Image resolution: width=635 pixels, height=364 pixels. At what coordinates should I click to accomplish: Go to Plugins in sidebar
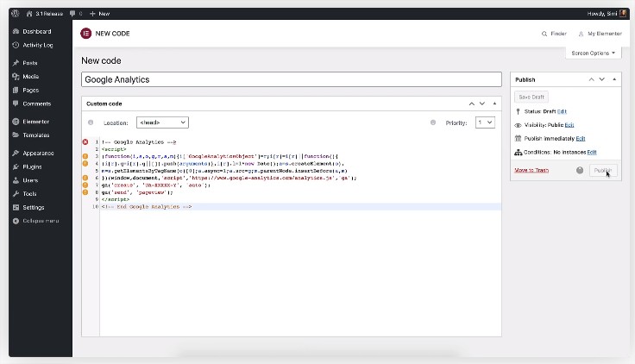[x=32, y=166]
